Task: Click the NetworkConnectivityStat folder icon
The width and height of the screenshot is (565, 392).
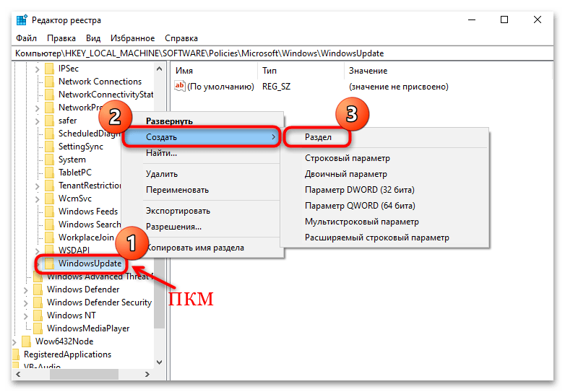Action: 49,95
